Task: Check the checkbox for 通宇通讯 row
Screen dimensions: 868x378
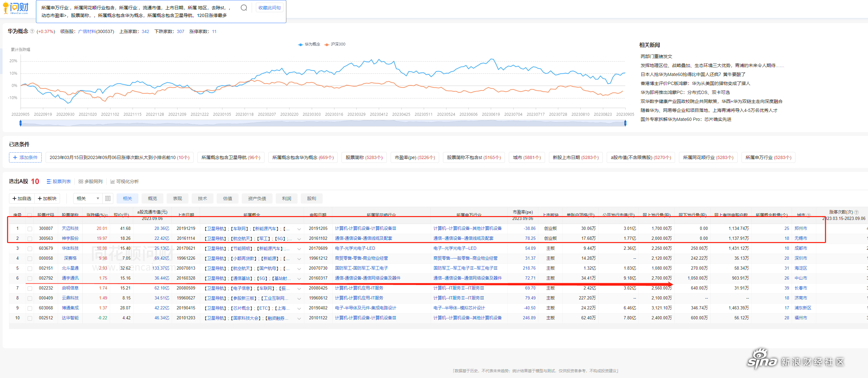Action: pos(30,278)
